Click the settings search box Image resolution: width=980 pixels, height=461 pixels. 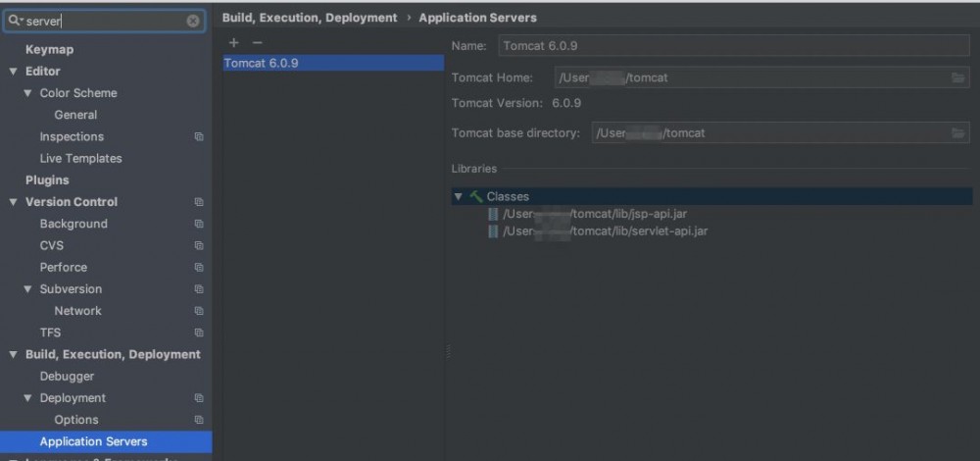(103, 20)
